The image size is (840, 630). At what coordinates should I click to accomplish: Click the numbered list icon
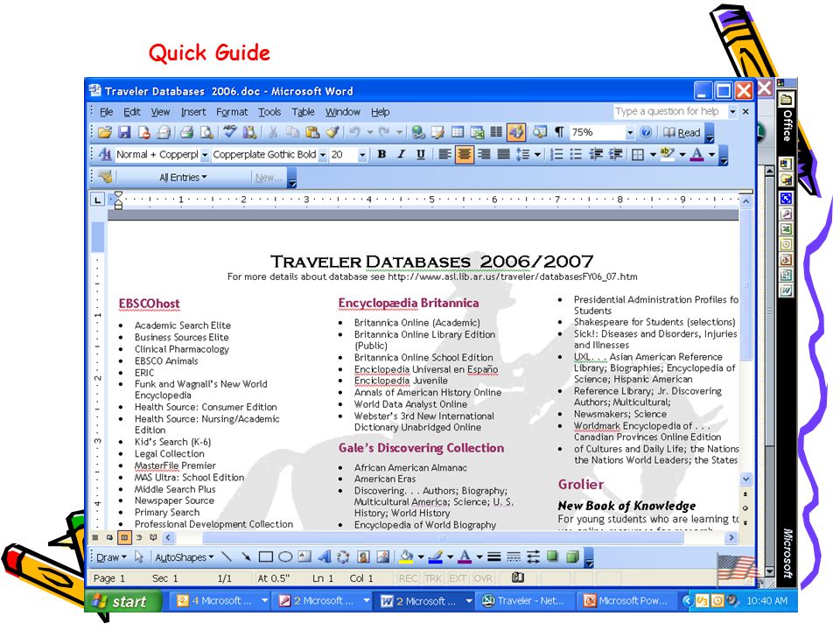click(x=556, y=155)
